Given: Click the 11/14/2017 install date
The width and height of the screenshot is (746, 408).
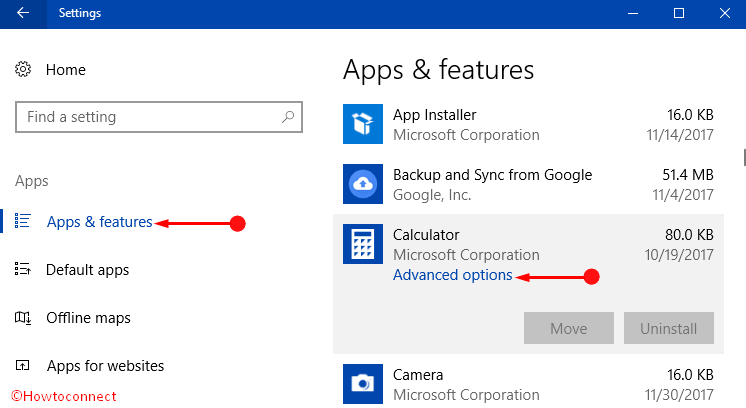Looking at the screenshot, I should click(x=680, y=135).
